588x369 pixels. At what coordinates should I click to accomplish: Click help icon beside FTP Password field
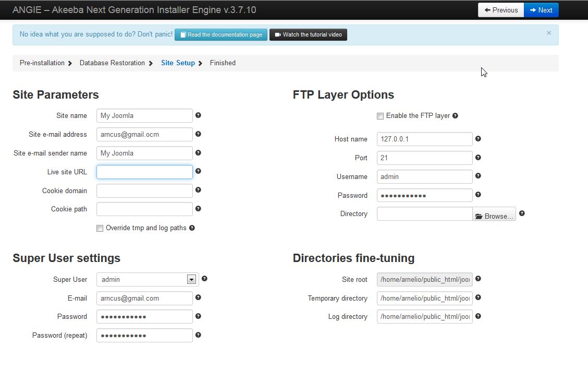pos(477,195)
